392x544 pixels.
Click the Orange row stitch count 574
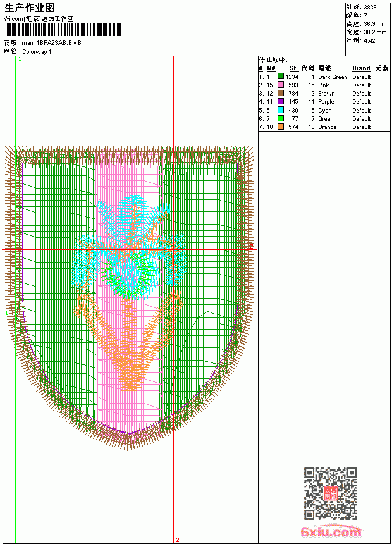[293, 127]
